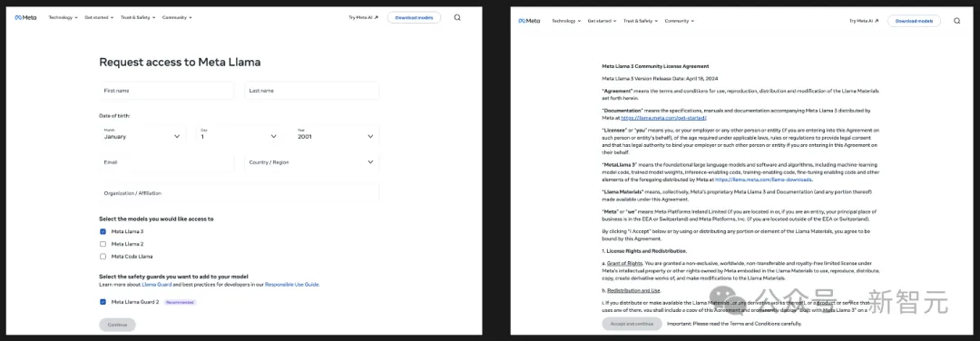The image size is (980, 341).
Task: Open the Responsible Use Guide link
Action: pyautogui.click(x=292, y=284)
